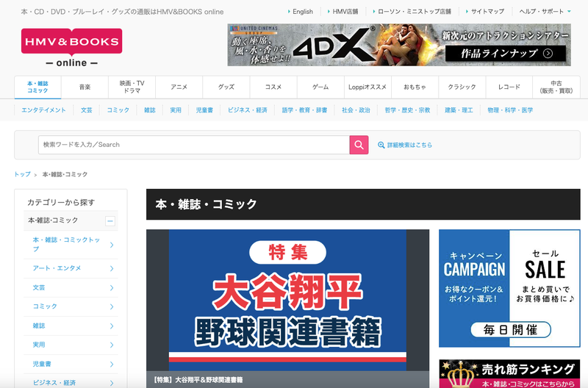Open 児童書 subcategory link in top bar
This screenshot has width=588, height=388.
(204, 110)
